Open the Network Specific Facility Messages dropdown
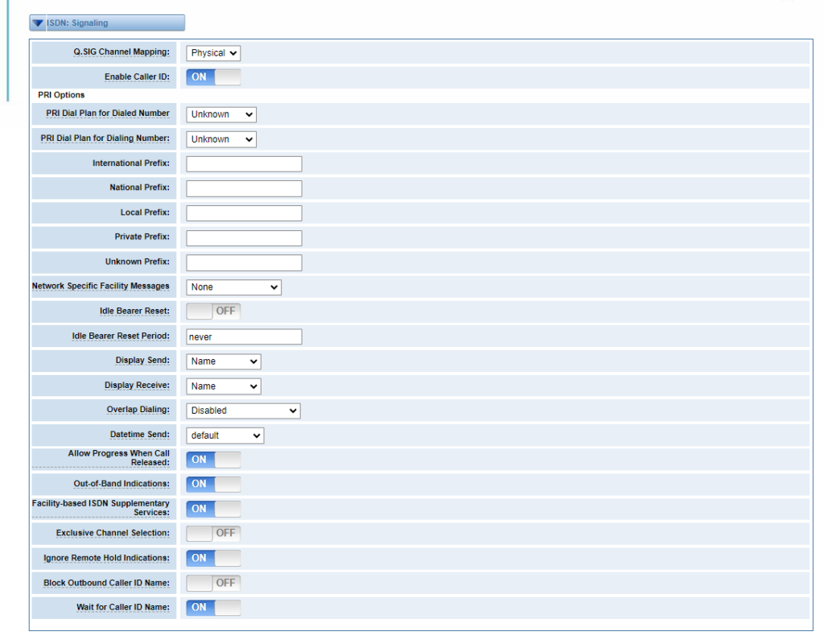The width and height of the screenshot is (824, 644). tap(233, 287)
